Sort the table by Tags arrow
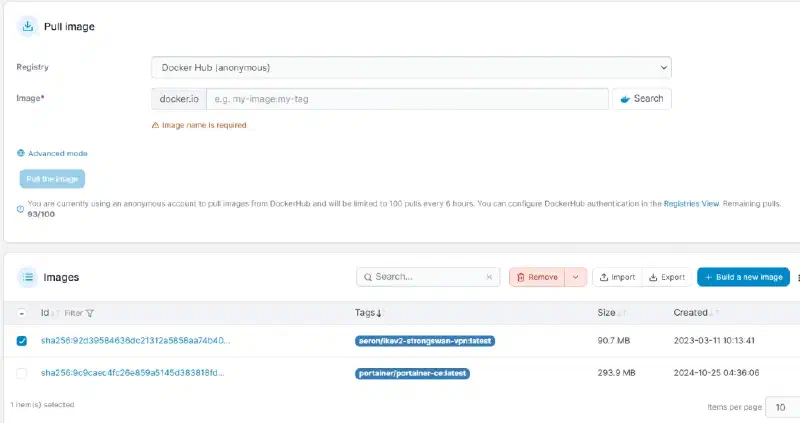This screenshot has width=800, height=423. point(379,313)
